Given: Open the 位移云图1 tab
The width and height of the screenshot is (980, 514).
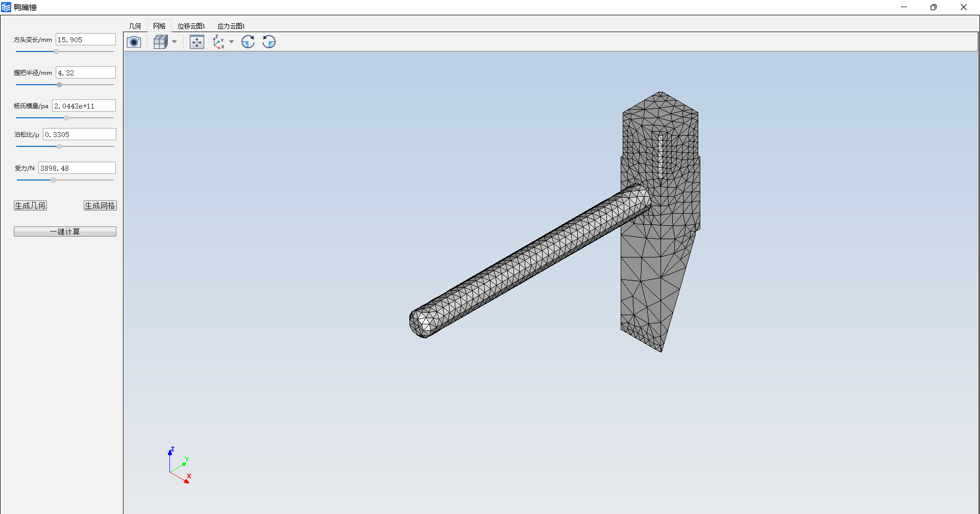Looking at the screenshot, I should (191, 26).
